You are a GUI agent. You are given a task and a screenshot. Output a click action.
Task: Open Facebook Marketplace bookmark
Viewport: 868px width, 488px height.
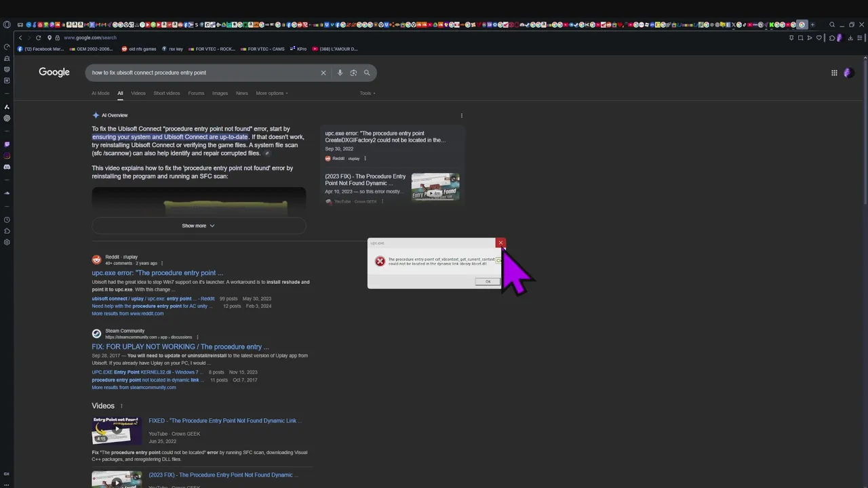pos(40,49)
